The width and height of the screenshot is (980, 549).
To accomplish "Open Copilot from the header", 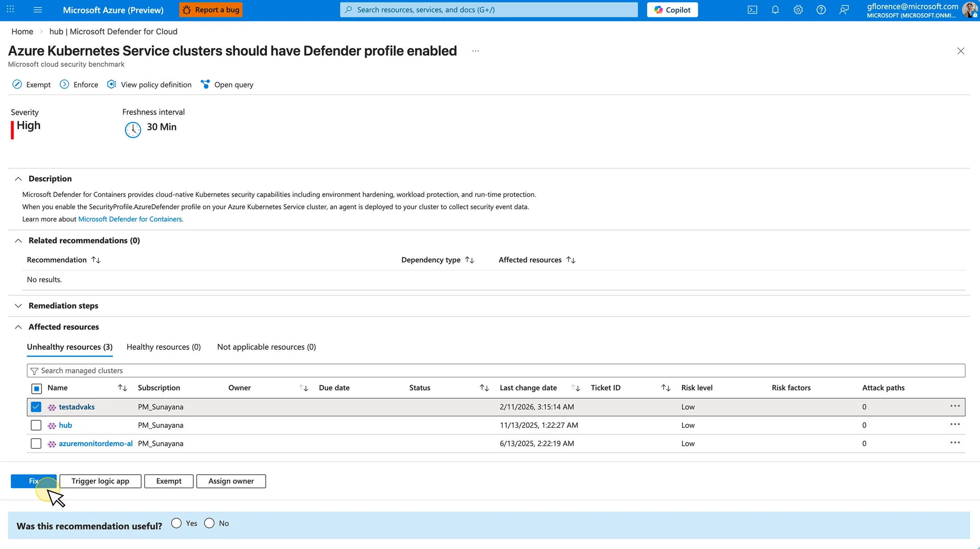I will (x=672, y=10).
